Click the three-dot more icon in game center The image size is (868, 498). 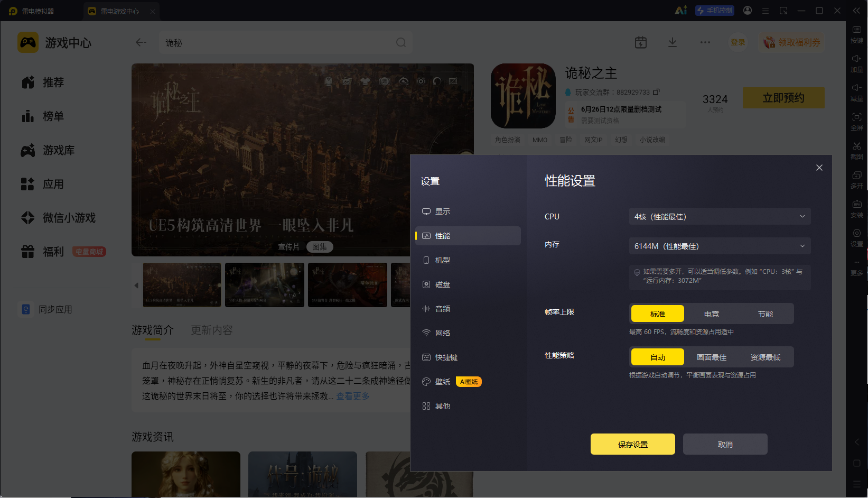point(705,42)
